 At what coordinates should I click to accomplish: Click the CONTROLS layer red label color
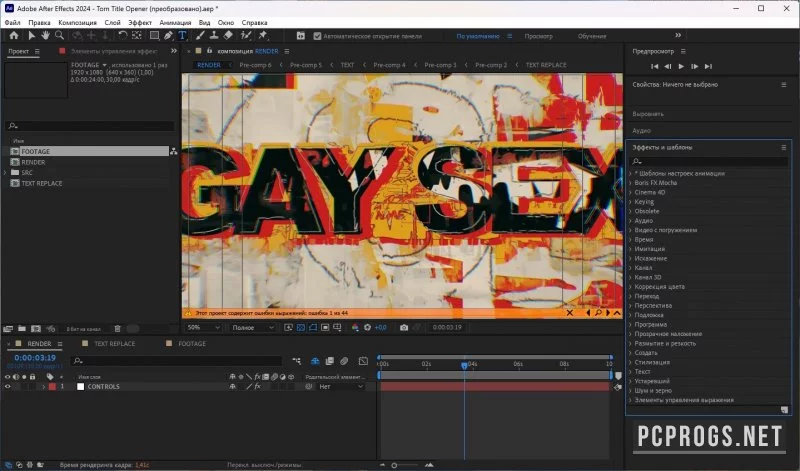pyautogui.click(x=52, y=387)
